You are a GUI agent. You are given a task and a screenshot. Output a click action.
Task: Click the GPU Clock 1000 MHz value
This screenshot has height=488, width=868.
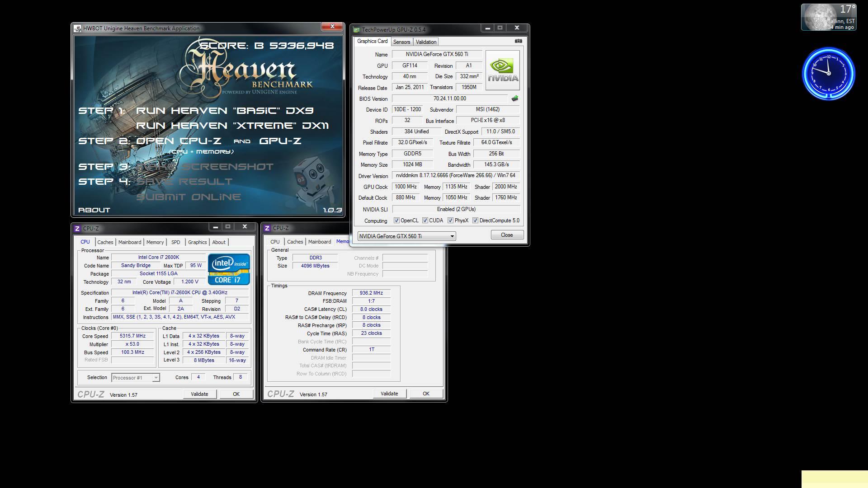406,187
